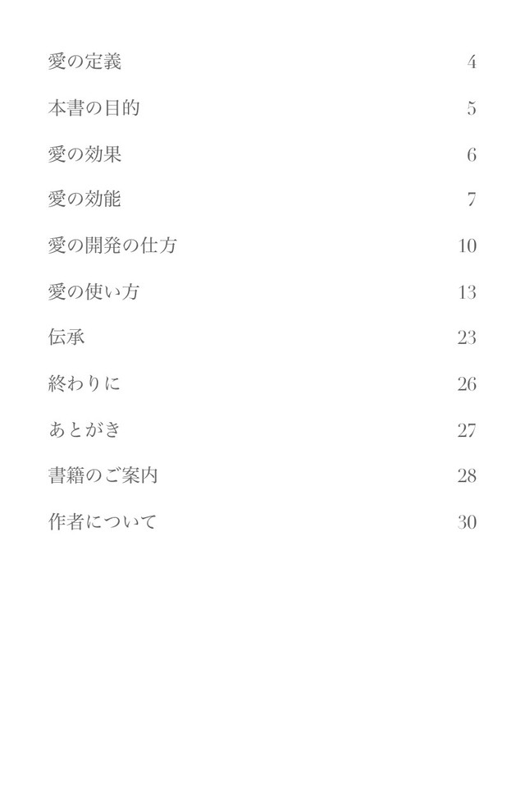The width and height of the screenshot is (525, 812).
Task: Click page number 10 in contents
Action: [467, 245]
